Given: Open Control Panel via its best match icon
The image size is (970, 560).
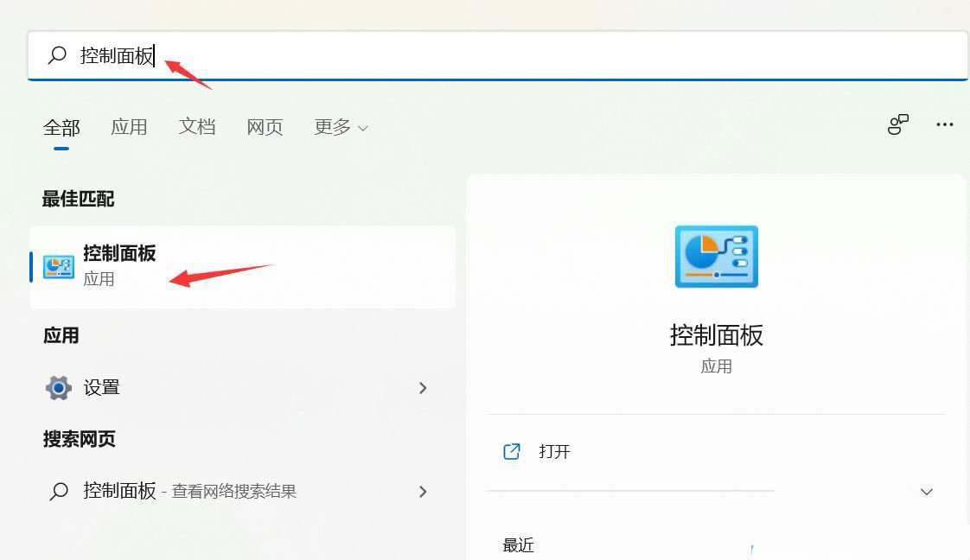Looking at the screenshot, I should point(57,266).
